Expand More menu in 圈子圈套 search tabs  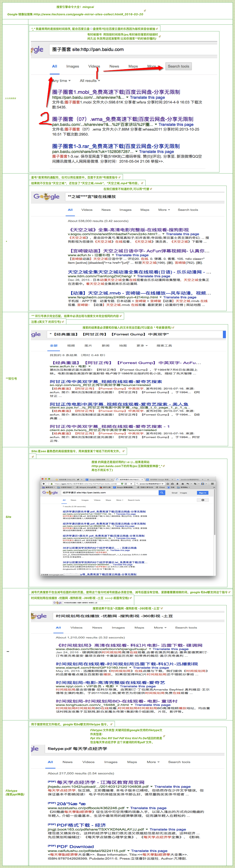point(153,66)
